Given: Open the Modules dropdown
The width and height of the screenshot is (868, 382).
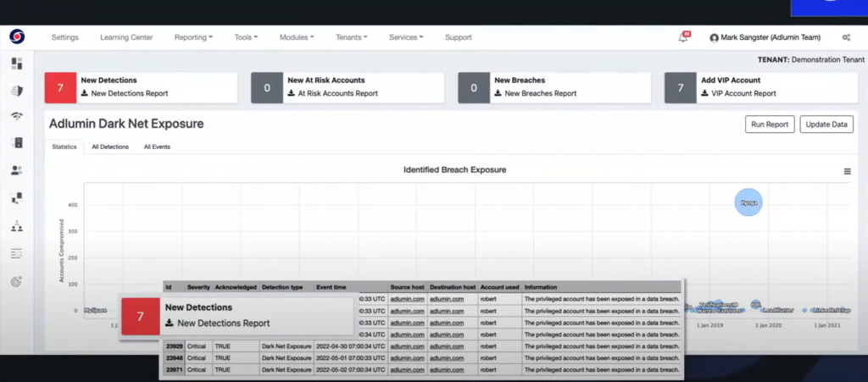Looking at the screenshot, I should [296, 37].
